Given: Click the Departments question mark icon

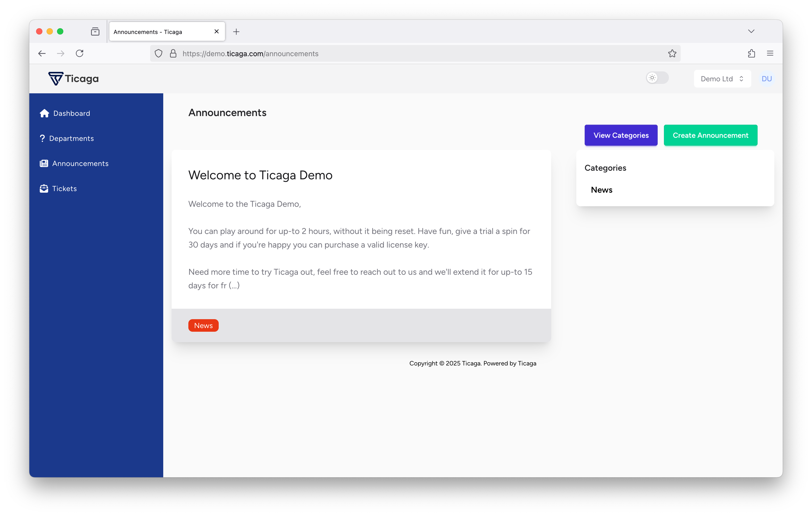Looking at the screenshot, I should pyautogui.click(x=42, y=139).
